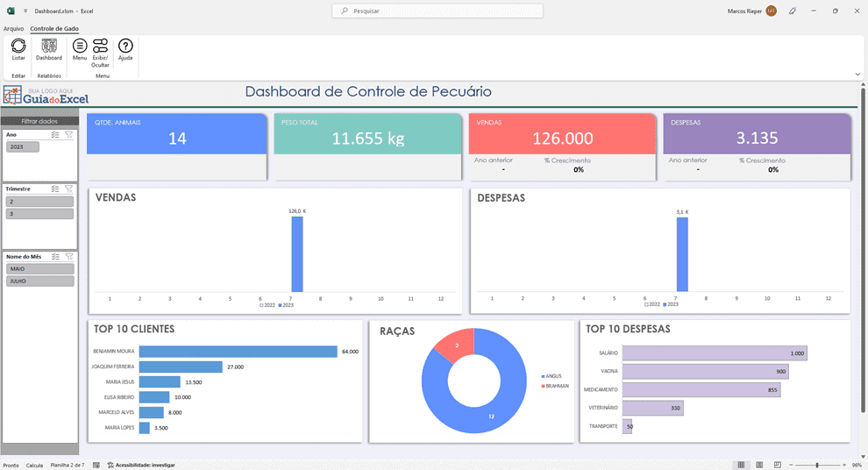
Task: Open Ajuda help icon
Action: pyautogui.click(x=125, y=46)
